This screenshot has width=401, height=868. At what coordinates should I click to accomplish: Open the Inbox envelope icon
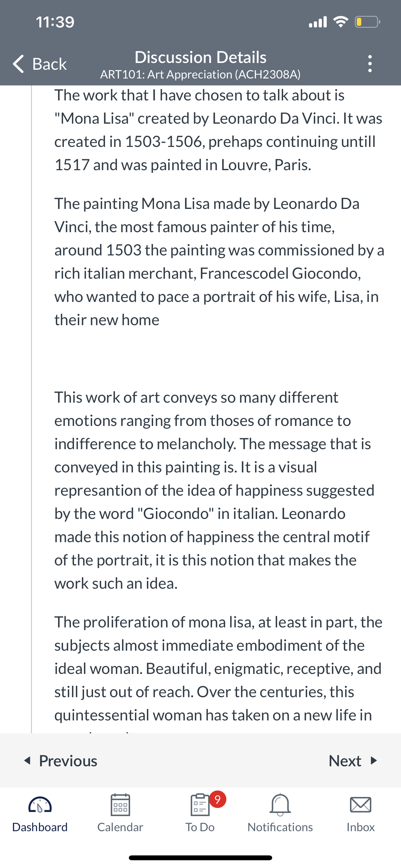coord(361,805)
